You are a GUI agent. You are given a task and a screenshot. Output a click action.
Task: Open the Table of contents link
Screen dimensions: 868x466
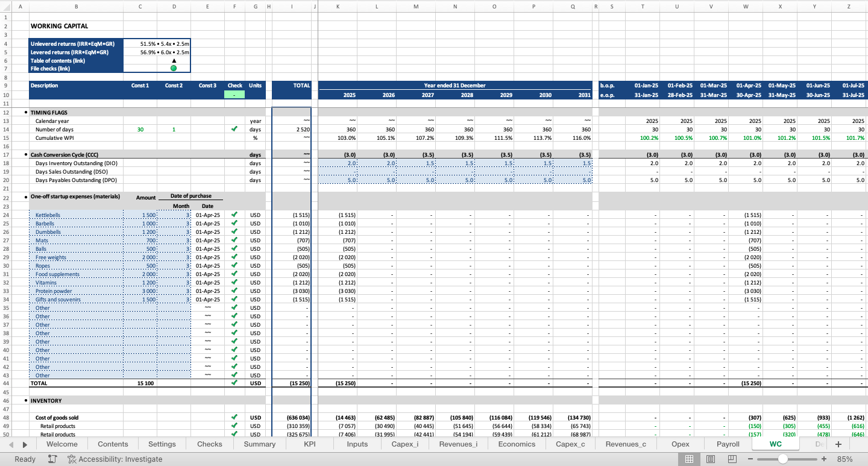pos(61,60)
